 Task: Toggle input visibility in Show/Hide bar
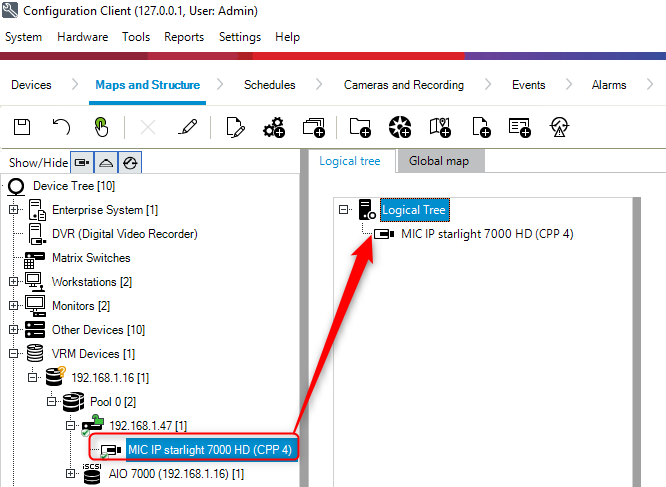[x=130, y=162]
